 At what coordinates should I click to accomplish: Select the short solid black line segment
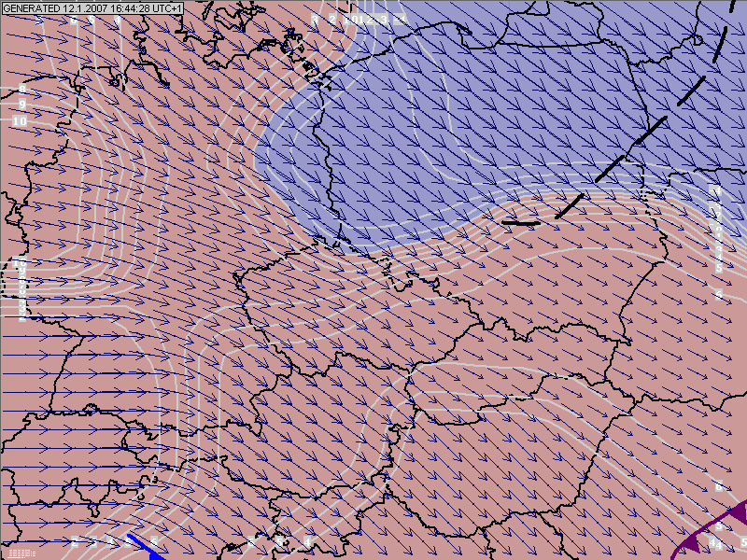pos(522,223)
